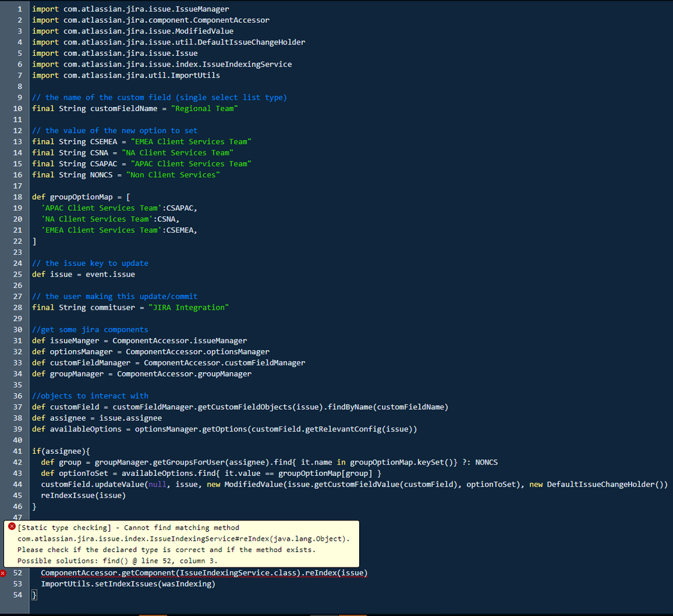Click inside the "Regional Team" string on line 10
The height and width of the screenshot is (616, 673).
pos(204,108)
